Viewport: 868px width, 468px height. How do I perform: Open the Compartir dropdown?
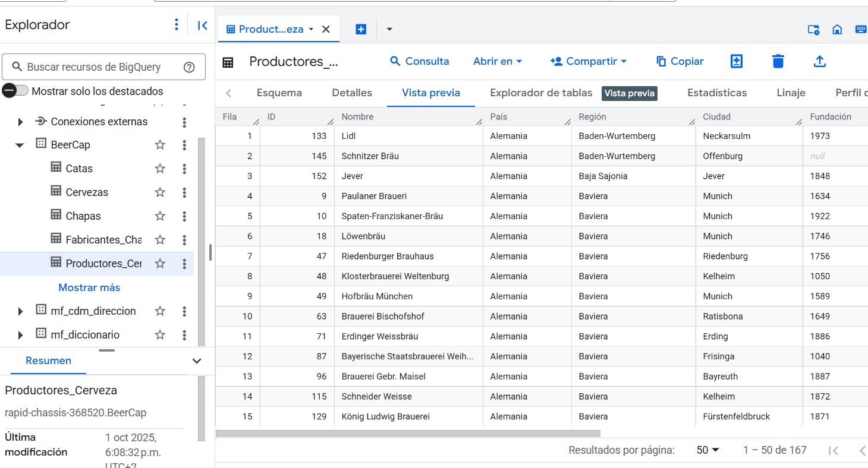(x=589, y=61)
